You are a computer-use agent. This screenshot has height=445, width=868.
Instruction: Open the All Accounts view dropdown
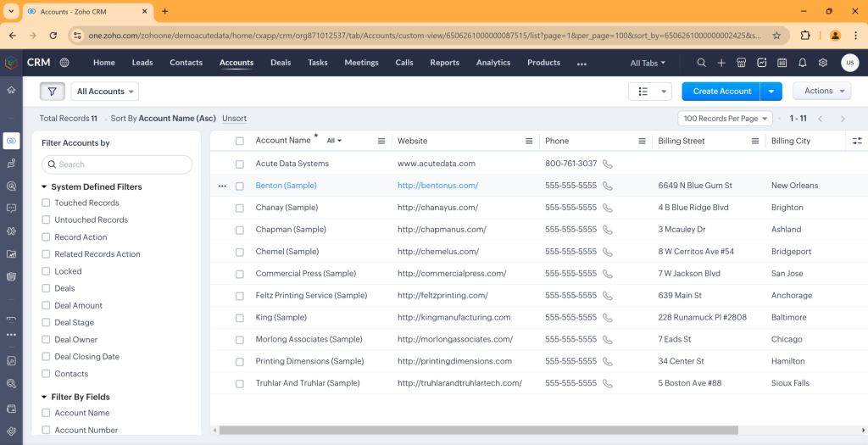[105, 92]
